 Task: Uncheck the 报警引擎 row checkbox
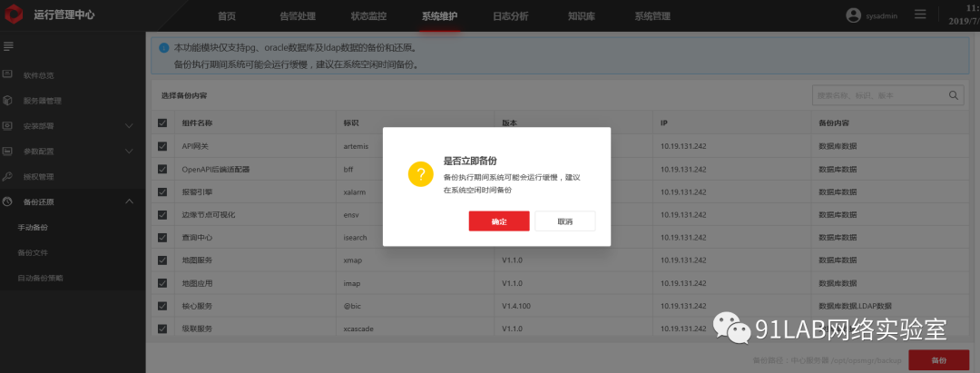[x=162, y=191]
